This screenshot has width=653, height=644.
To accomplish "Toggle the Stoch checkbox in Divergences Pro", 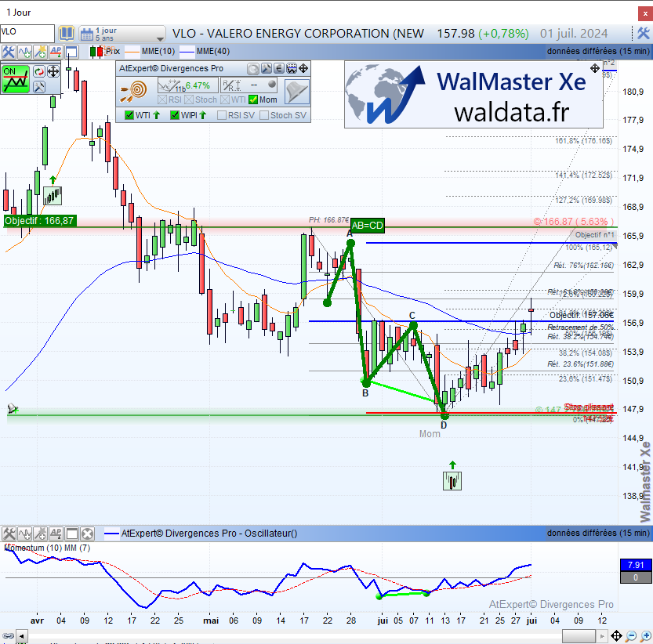I will pyautogui.click(x=189, y=100).
